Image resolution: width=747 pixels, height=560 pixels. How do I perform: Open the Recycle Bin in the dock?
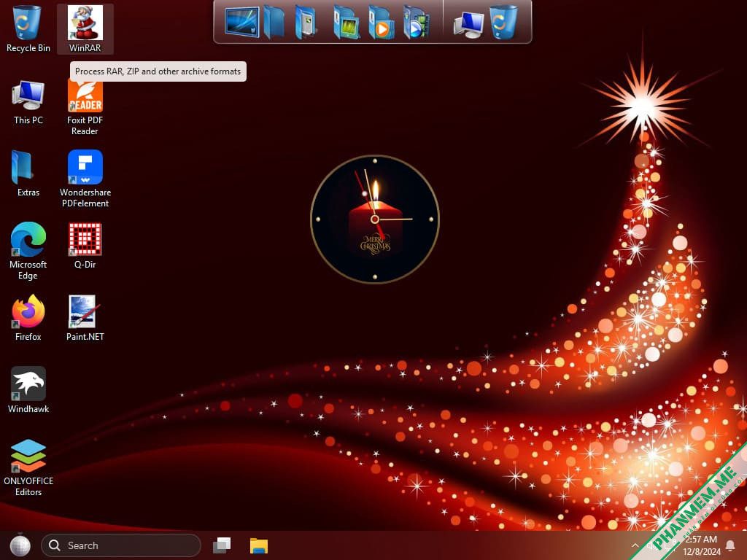tap(503, 22)
